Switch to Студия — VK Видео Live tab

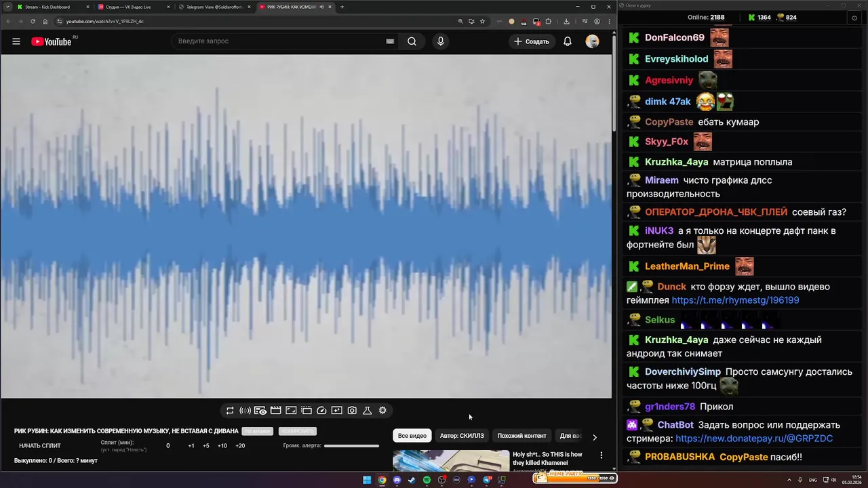coord(132,7)
